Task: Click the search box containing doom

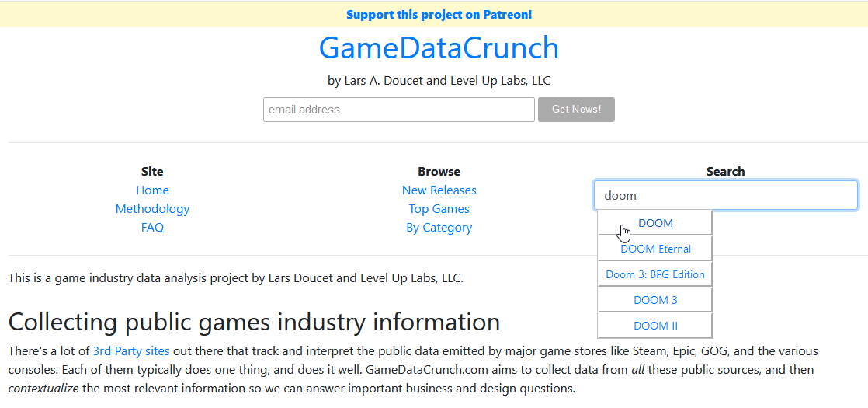Action: [725, 196]
